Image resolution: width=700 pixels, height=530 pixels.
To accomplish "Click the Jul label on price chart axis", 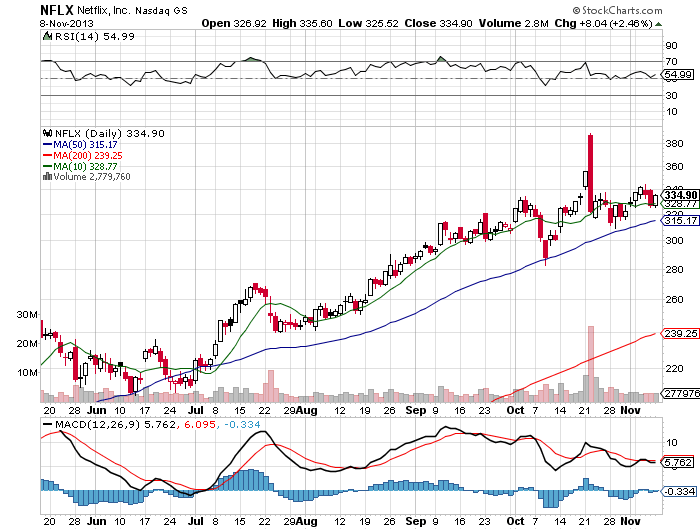I will (x=196, y=410).
